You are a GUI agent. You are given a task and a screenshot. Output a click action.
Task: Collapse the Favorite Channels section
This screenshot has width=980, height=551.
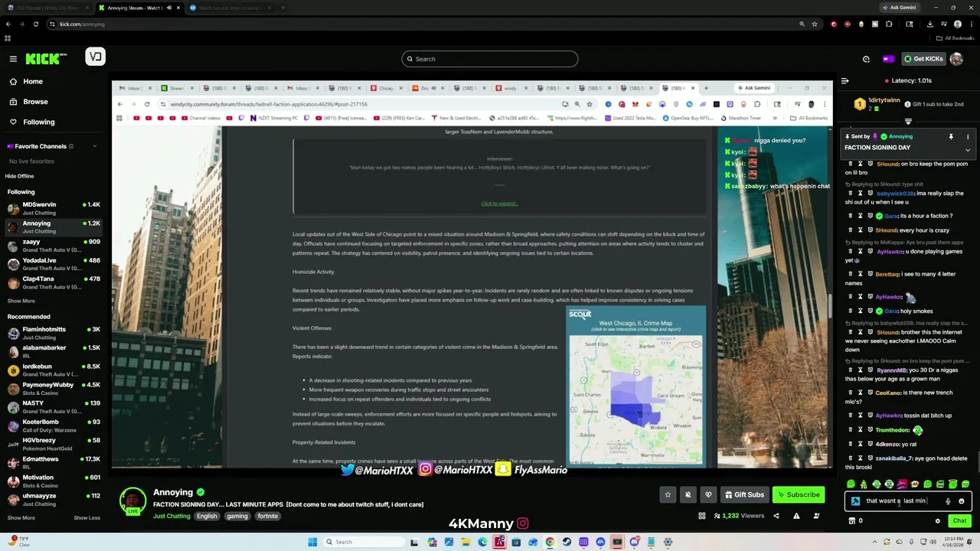pos(95,146)
